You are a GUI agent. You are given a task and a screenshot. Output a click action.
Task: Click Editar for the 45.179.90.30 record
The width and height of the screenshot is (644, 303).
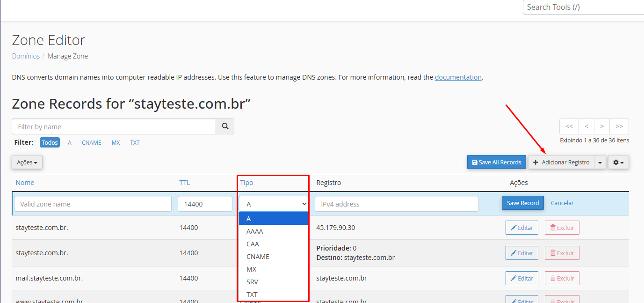coord(521,228)
